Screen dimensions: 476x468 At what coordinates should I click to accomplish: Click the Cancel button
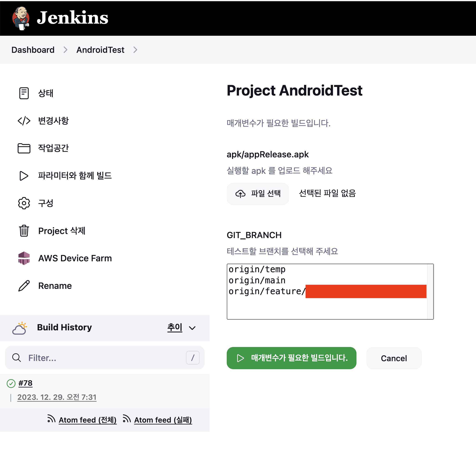pyautogui.click(x=394, y=358)
